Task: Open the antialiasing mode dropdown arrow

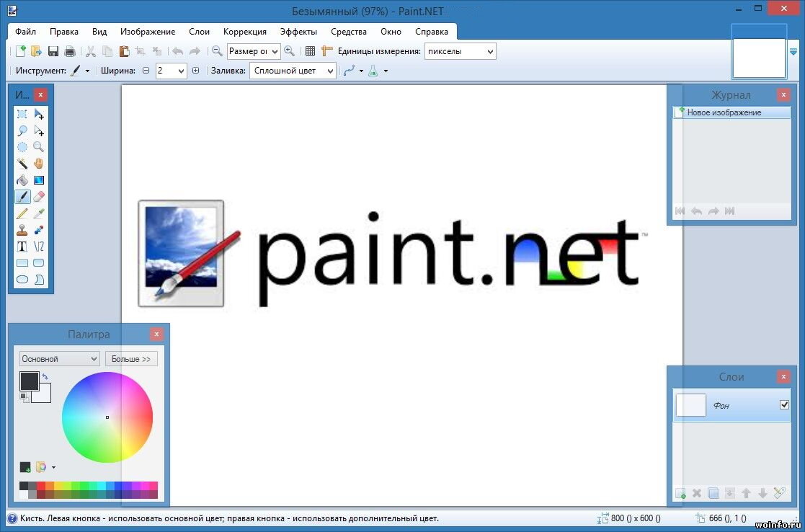Action: [361, 71]
